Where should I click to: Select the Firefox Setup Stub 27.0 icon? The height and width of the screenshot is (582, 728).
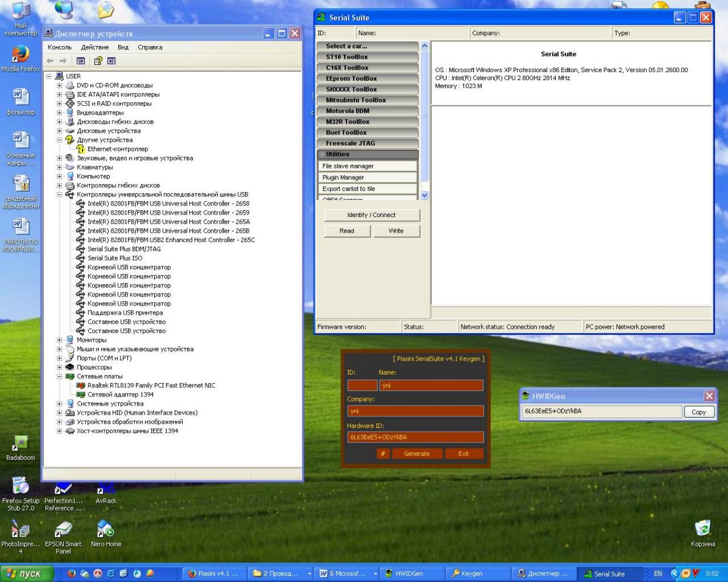pos(21,493)
